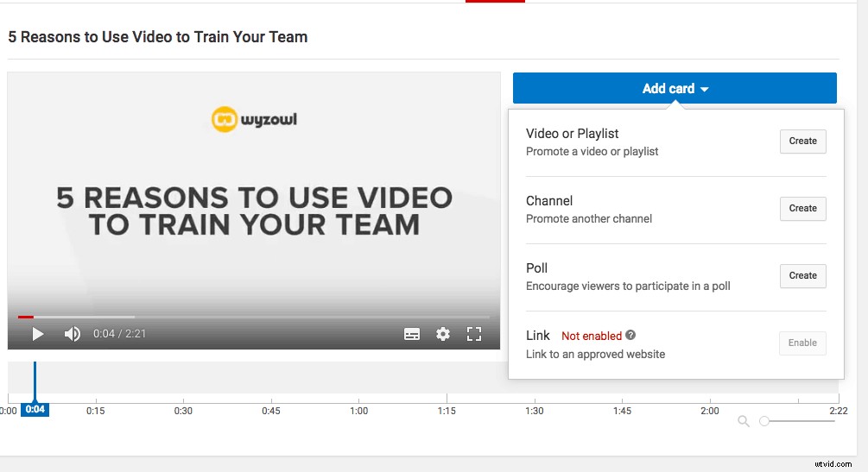Click the 'Video or Playlist' card heading
Viewport: 868px width, 472px height.
coord(572,134)
